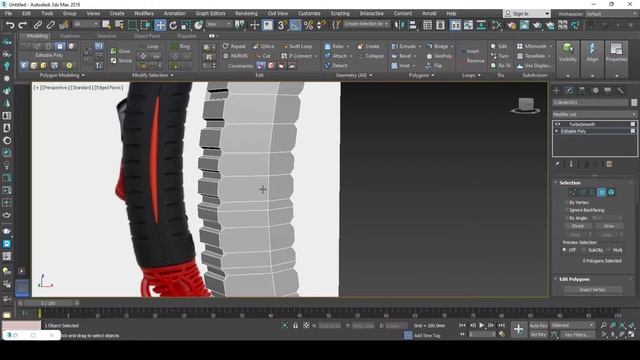Screen dimensions: 640x360
Task: Open the Utilities wrench tab
Action: [620, 91]
